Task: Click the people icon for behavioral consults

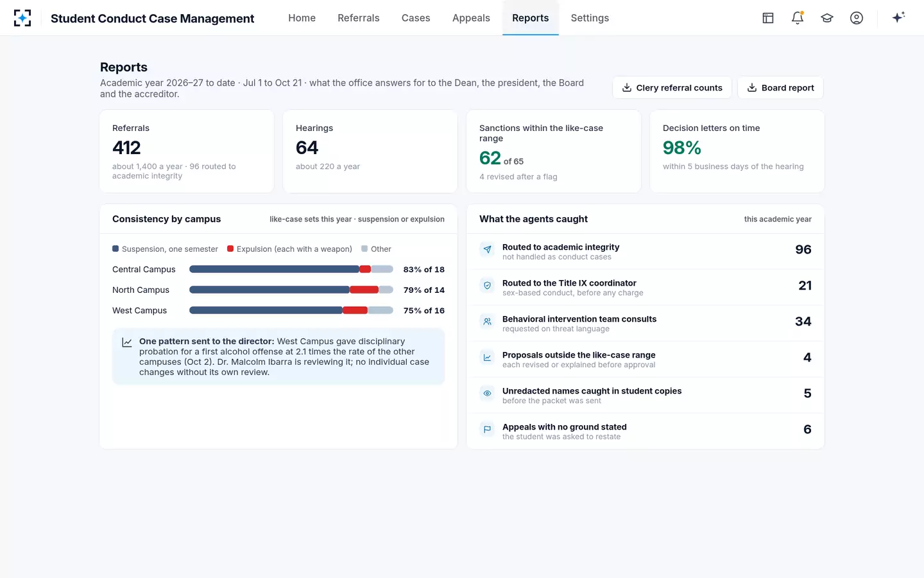Action: 487,321
